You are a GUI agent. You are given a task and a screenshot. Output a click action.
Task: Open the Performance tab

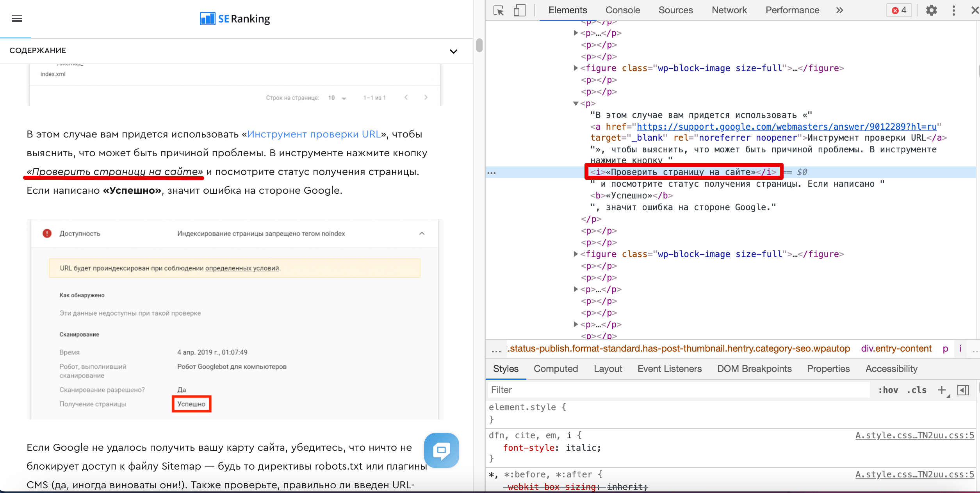[792, 11]
